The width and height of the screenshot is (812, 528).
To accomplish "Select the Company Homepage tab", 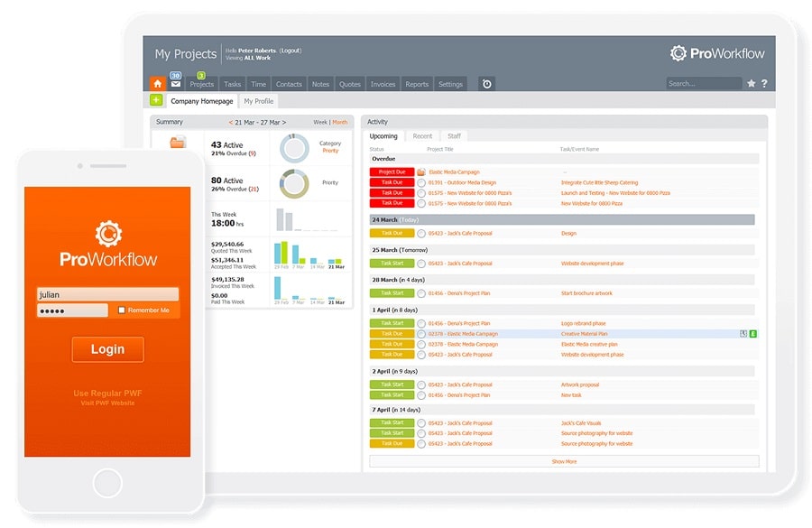I will tap(202, 101).
